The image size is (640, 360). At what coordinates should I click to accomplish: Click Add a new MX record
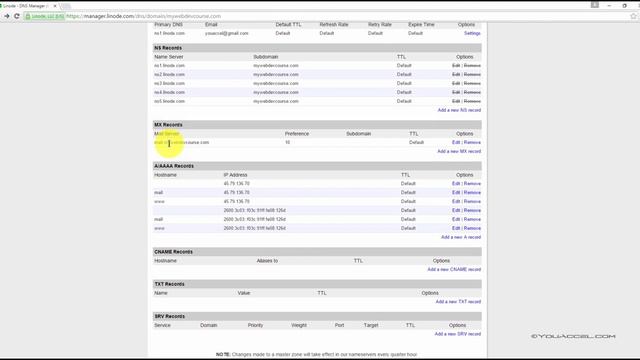[x=459, y=151]
